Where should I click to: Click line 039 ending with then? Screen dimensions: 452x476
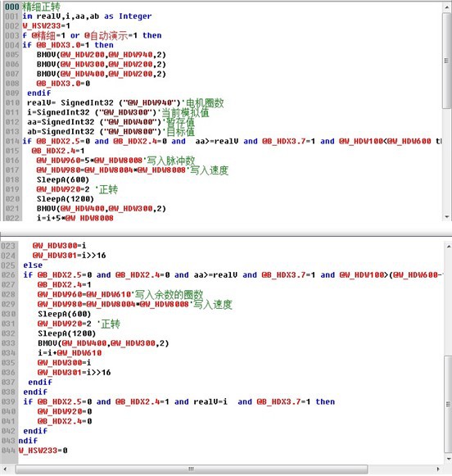(x=179, y=401)
